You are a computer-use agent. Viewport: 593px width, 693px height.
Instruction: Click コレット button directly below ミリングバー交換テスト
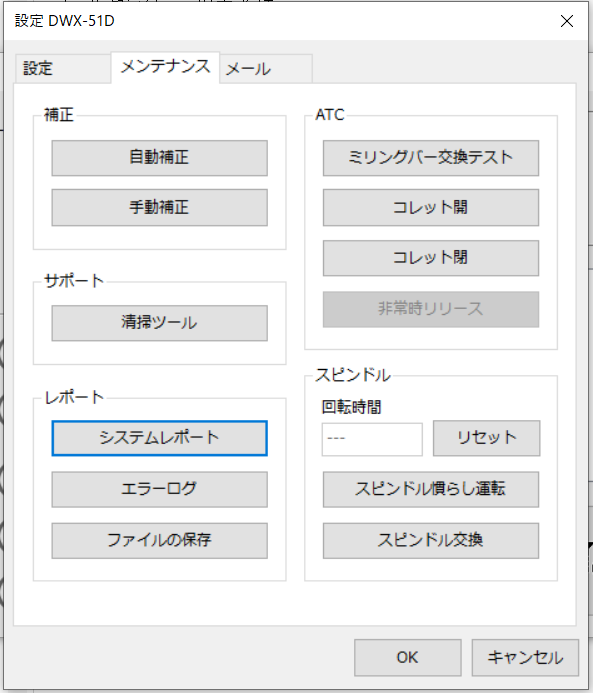click(x=431, y=207)
